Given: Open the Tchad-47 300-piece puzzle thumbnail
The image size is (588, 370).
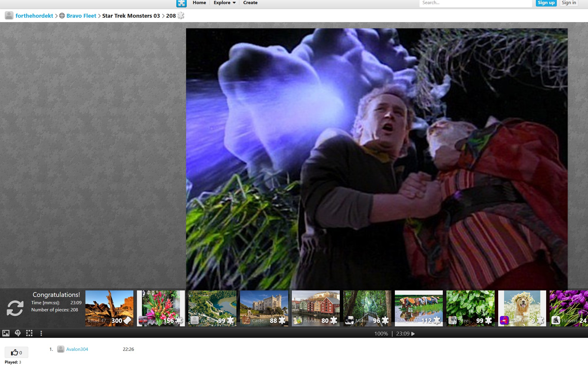Looking at the screenshot, I should 109,308.
